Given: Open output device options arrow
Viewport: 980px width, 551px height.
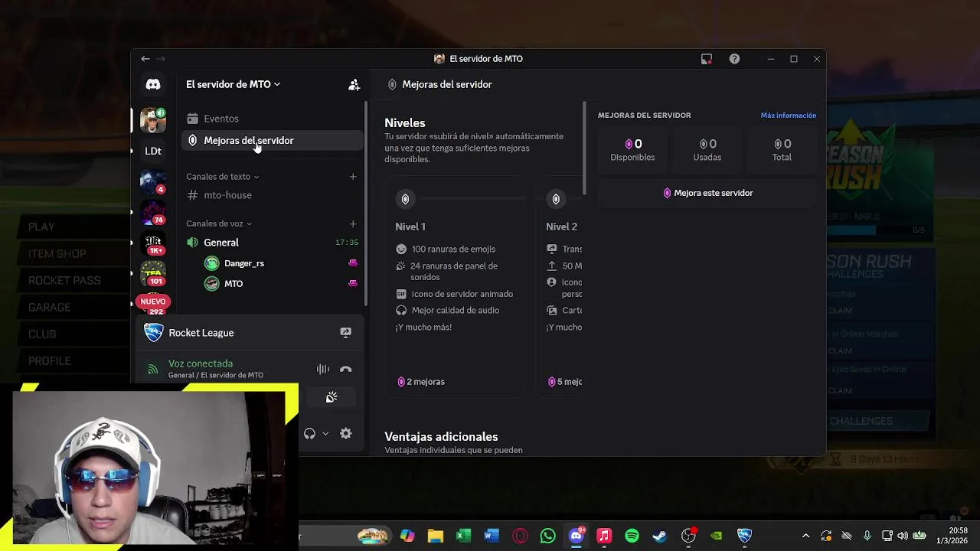Looking at the screenshot, I should click(325, 434).
